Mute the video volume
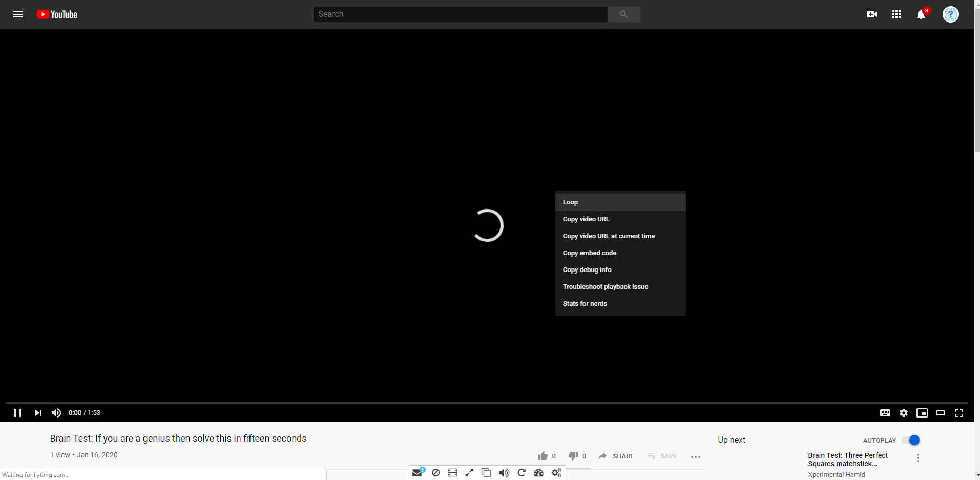The height and width of the screenshot is (480, 980). [x=55, y=413]
